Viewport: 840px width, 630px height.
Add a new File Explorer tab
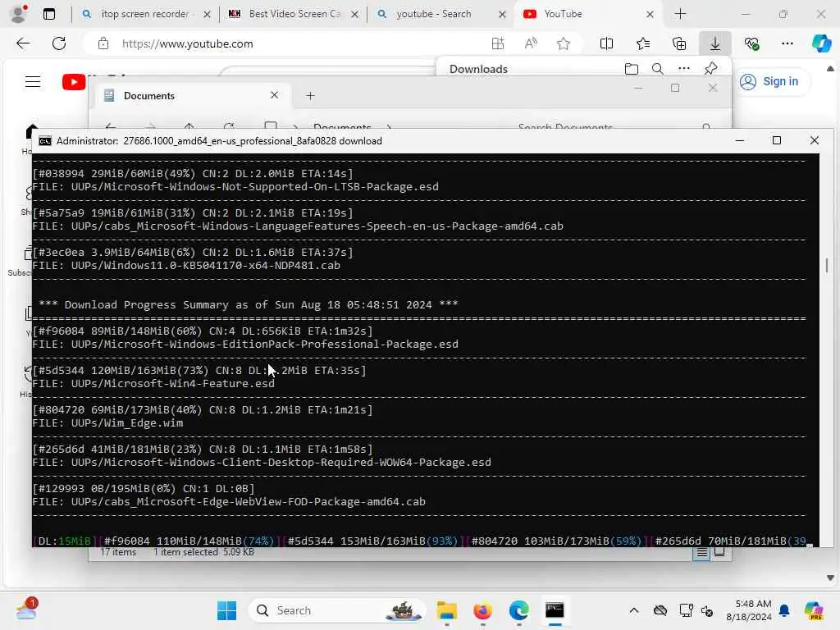click(x=310, y=96)
